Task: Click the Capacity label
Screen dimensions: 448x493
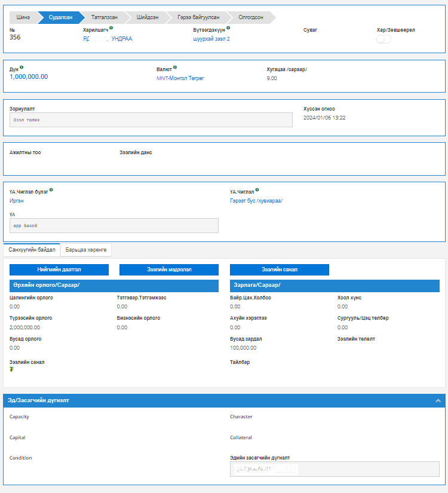Action: tap(19, 417)
